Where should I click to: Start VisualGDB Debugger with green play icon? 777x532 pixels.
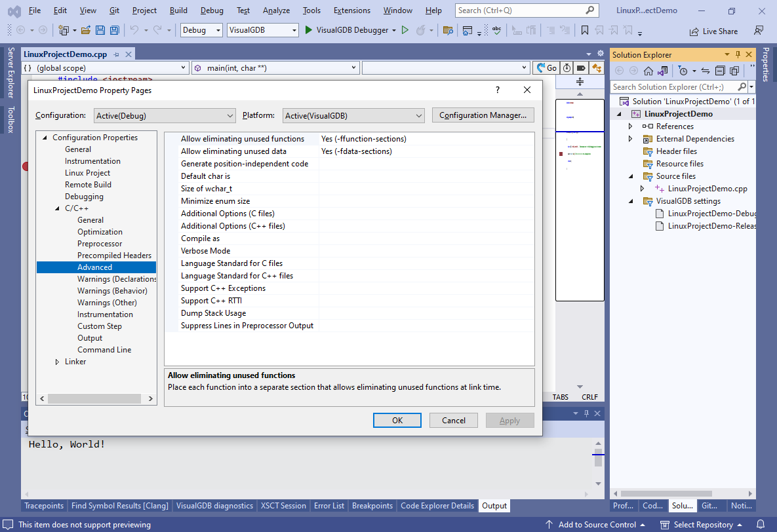pos(308,30)
